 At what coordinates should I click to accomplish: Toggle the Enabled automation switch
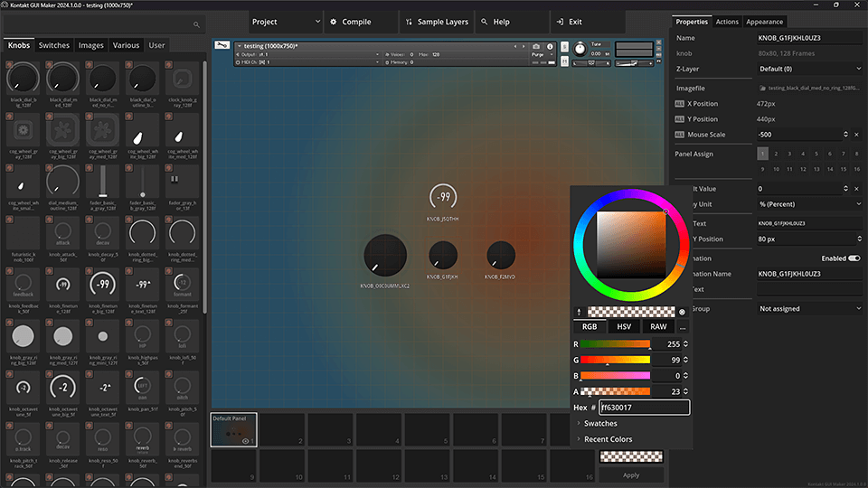click(x=854, y=258)
